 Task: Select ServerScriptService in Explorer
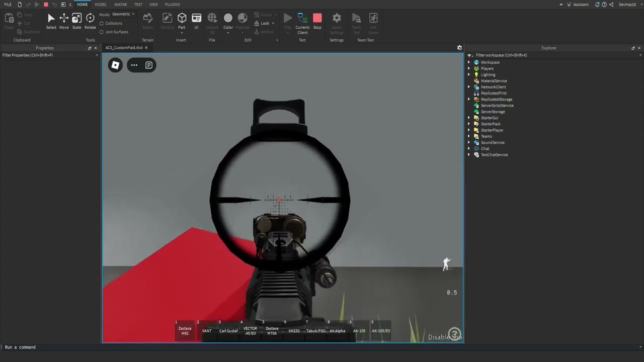(x=497, y=106)
